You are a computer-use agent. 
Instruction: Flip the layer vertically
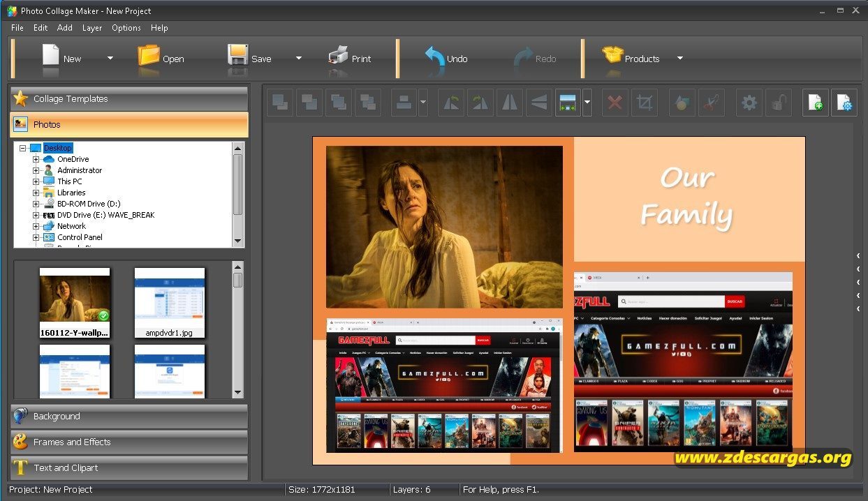click(539, 103)
